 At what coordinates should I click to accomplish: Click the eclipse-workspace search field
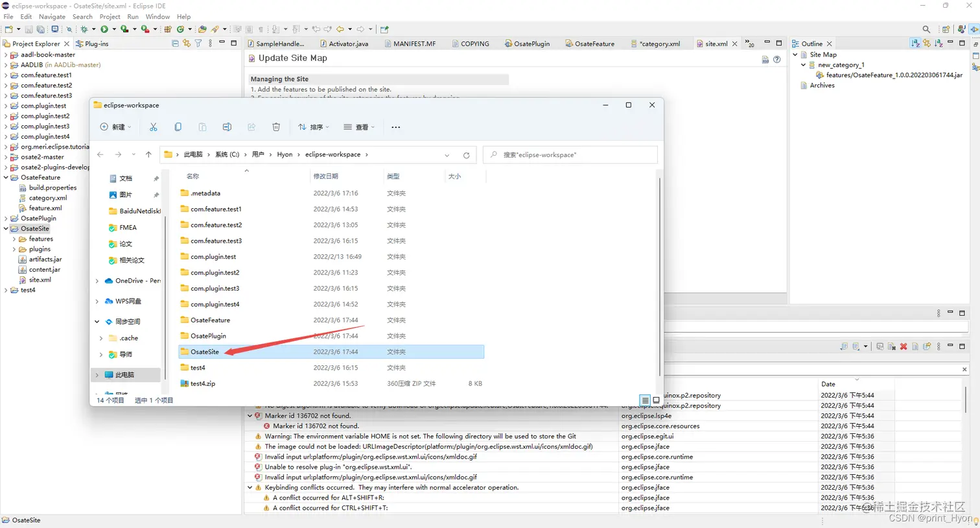570,154
